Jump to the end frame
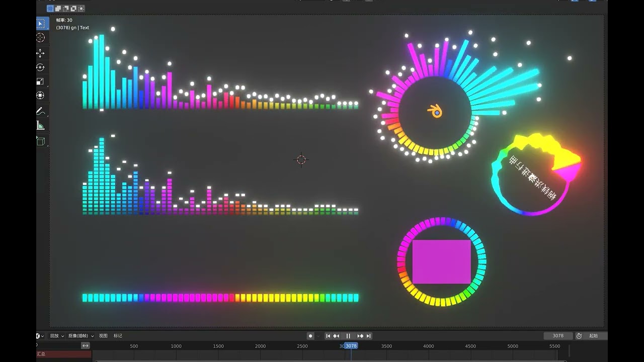The width and height of the screenshot is (644, 362). (x=368, y=336)
